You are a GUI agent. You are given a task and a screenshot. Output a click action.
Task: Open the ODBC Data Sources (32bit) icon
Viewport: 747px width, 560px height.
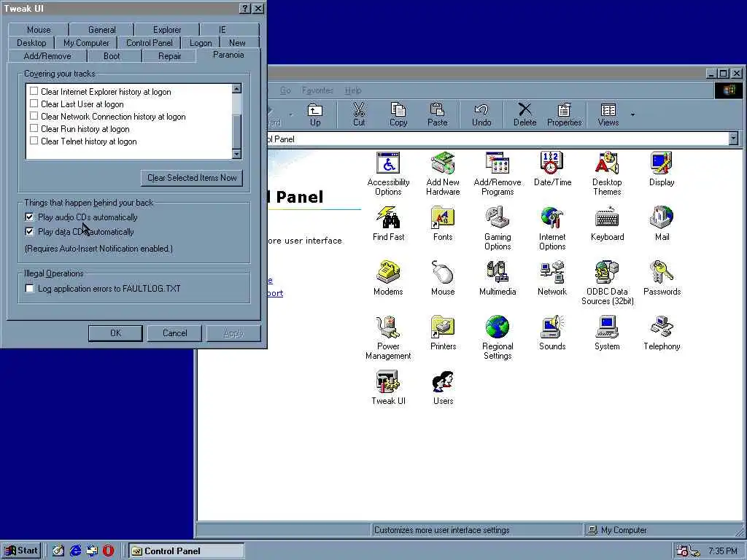[x=607, y=283]
